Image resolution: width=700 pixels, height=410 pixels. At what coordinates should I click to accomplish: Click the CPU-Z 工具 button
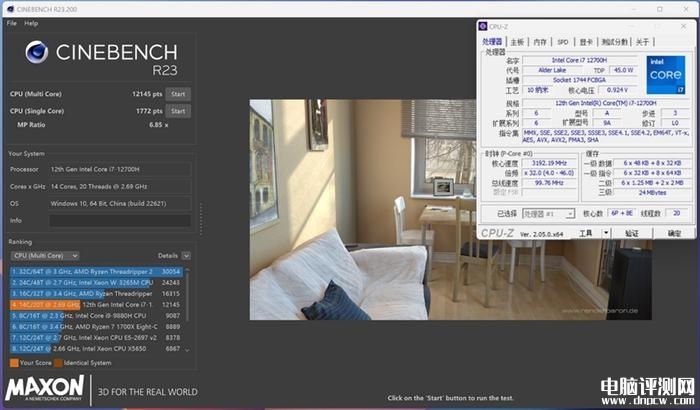pos(586,233)
